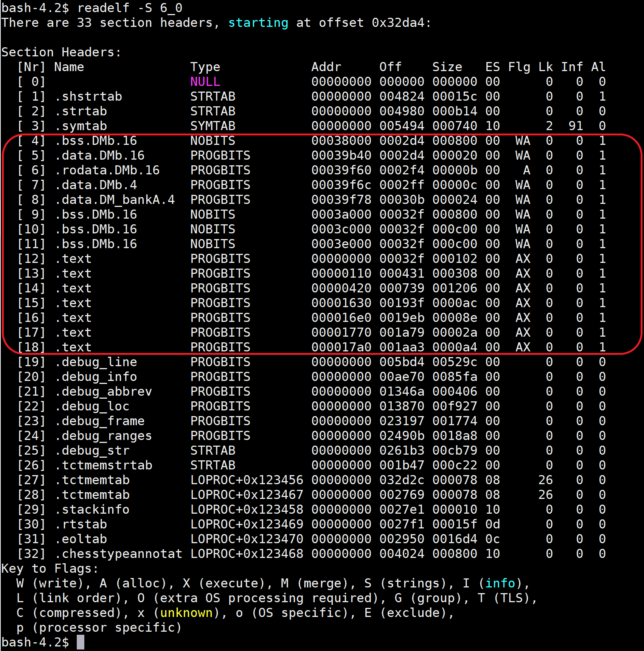Click the "Key to Flags:" label

[50, 569]
